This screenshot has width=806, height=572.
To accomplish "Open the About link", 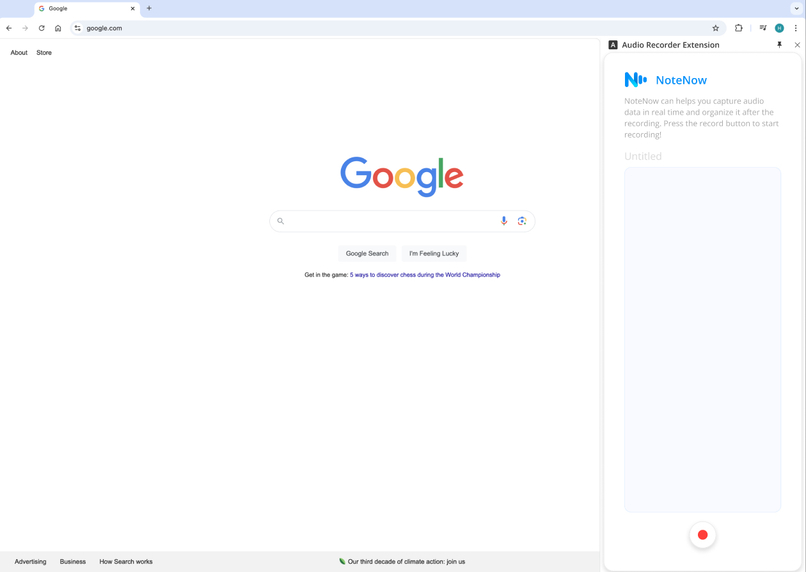I will pos(19,52).
